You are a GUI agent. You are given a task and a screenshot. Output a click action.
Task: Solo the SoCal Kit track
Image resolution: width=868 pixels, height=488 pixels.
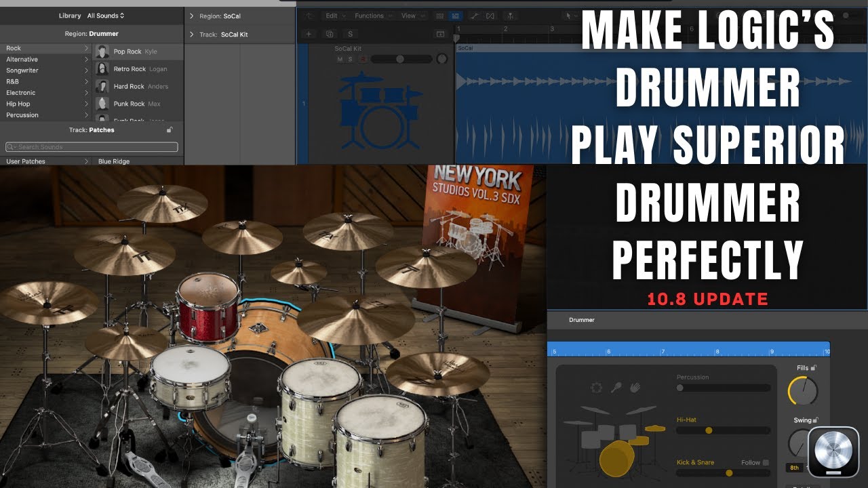point(351,59)
